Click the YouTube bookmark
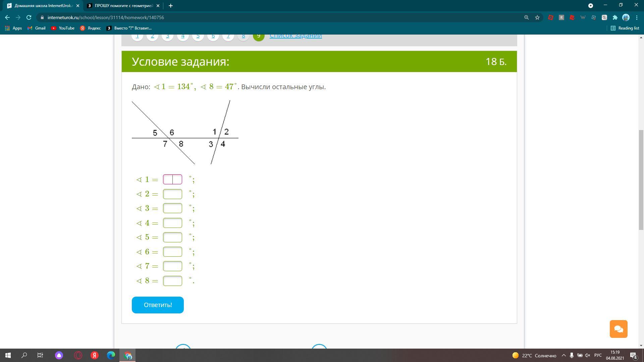The height and width of the screenshot is (362, 644). 63,28
